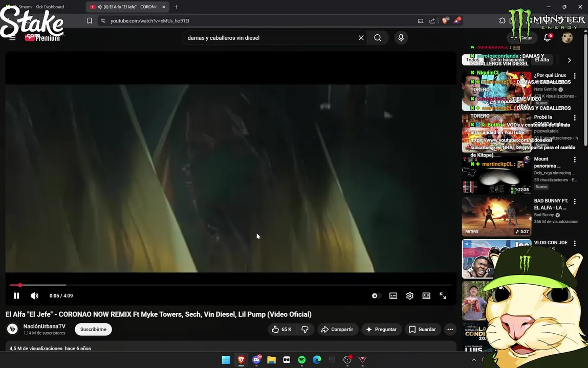Open the share page icon in address bar

coord(432,21)
